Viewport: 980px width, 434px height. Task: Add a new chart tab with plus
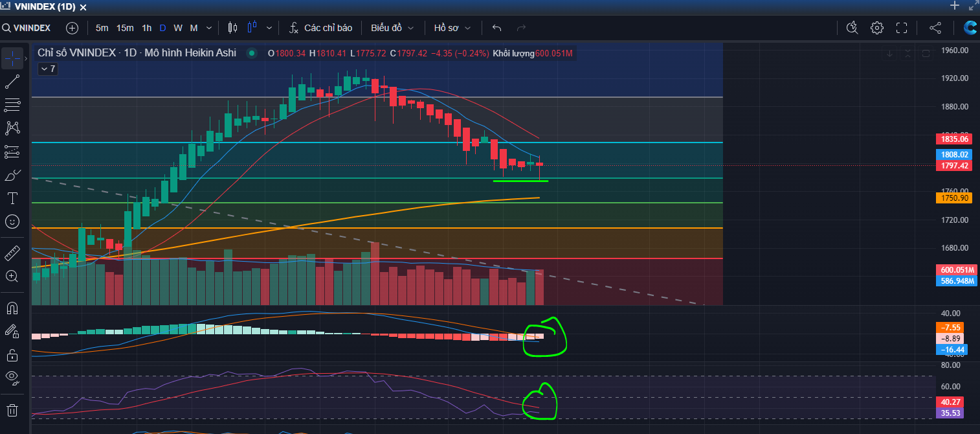[954, 6]
